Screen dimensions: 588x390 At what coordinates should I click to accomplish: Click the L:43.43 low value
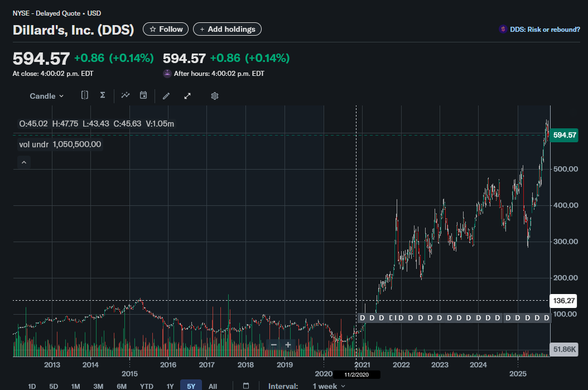(96, 124)
